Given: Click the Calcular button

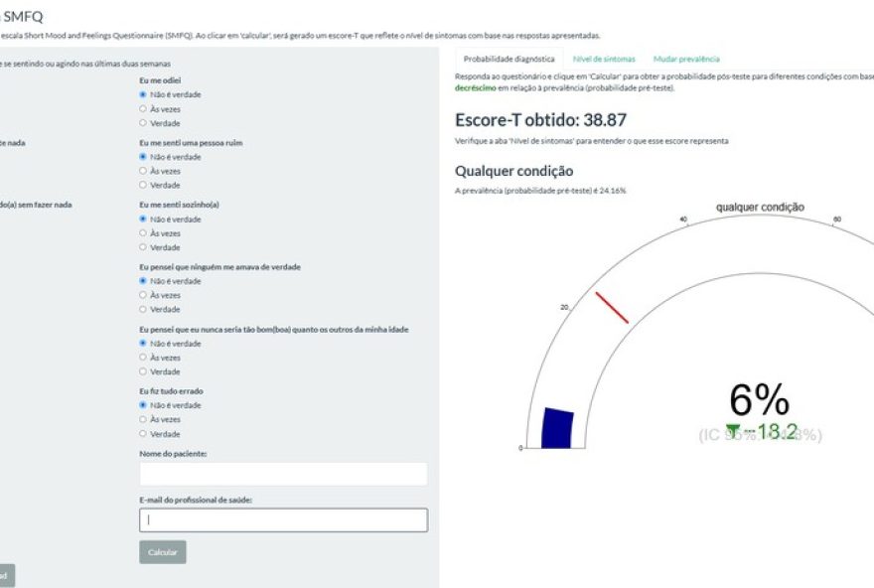Looking at the screenshot, I should [162, 551].
